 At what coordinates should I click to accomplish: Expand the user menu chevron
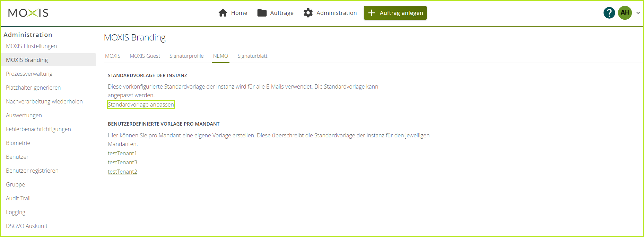638,13
